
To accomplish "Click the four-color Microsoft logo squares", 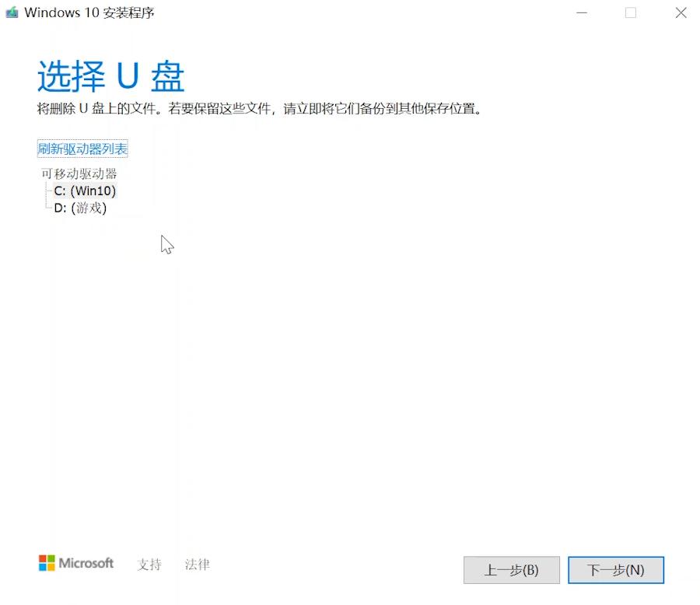I will click(x=45, y=563).
